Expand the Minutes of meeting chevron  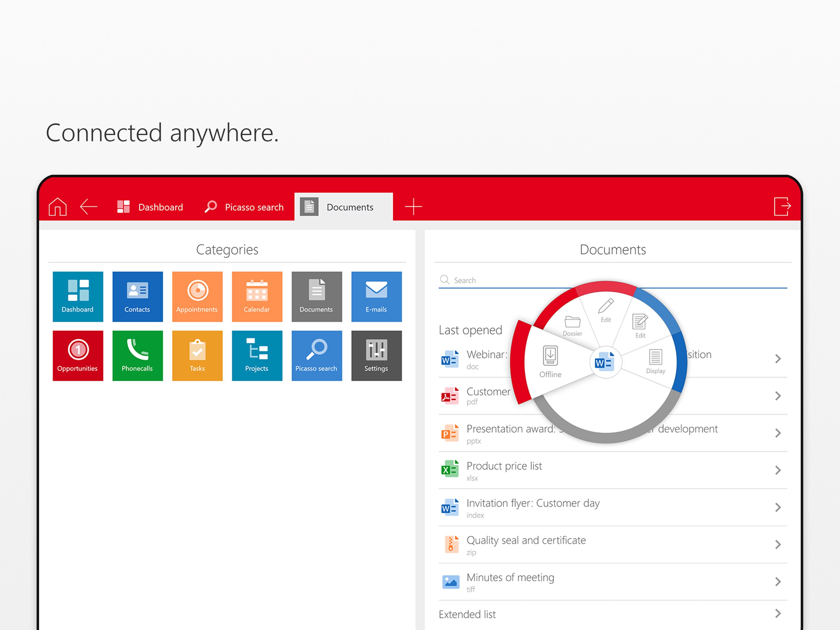point(777,582)
